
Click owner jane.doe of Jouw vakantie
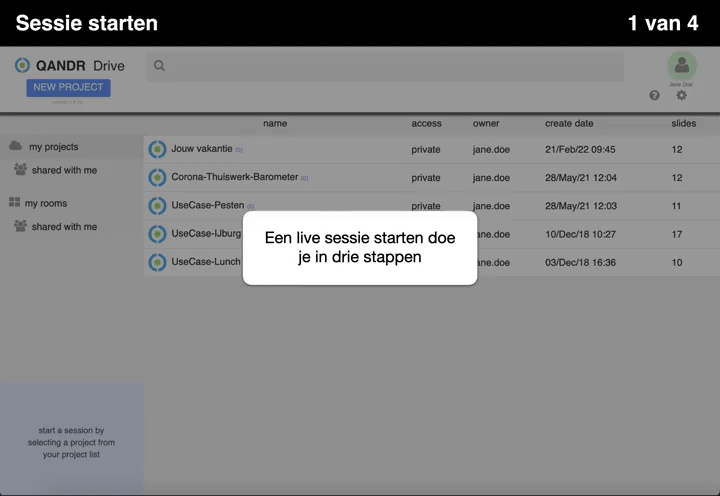(x=491, y=149)
